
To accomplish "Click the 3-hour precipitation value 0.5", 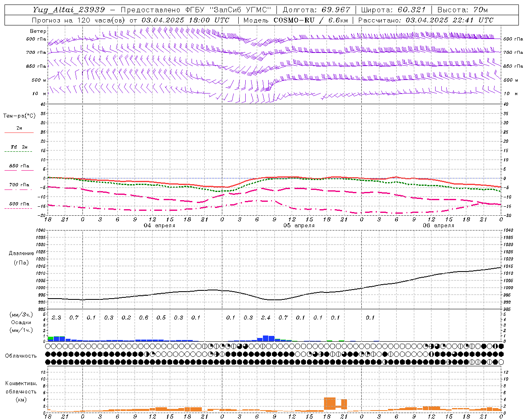I will [x=161, y=318].
